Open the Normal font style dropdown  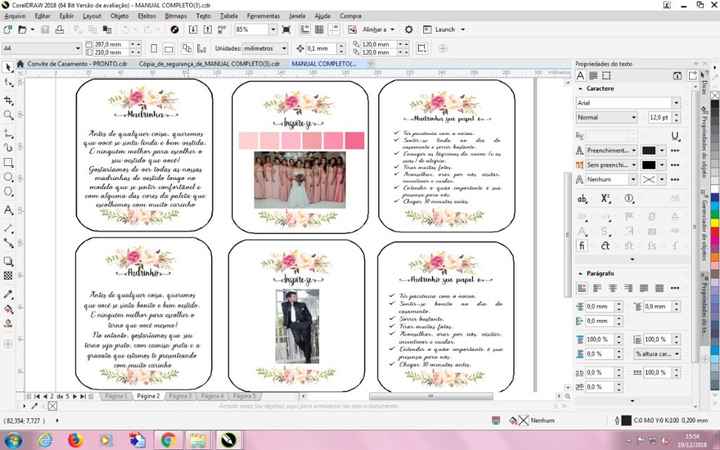[x=634, y=118]
